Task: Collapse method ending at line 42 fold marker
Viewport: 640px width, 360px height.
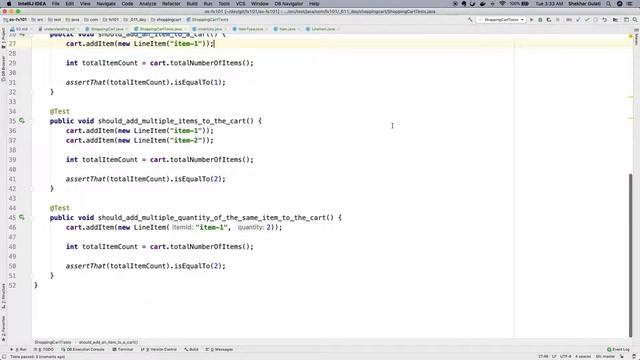Action: pos(32,189)
